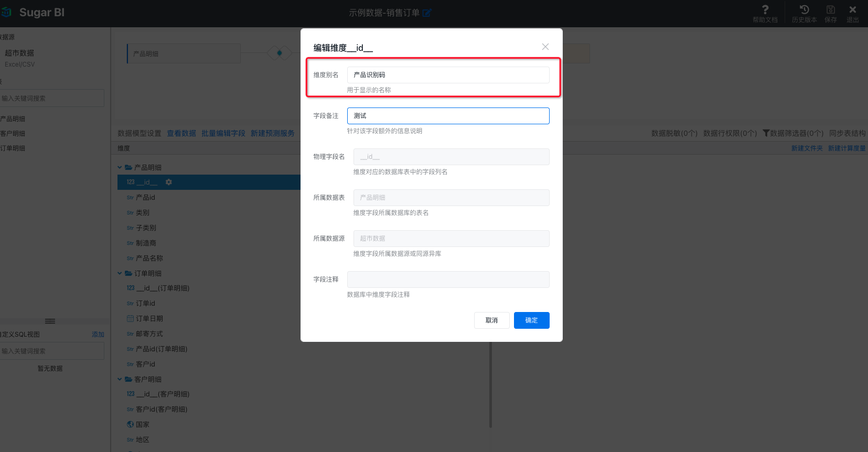Open 批量编辑字段 link
The image size is (868, 452).
tap(223, 133)
